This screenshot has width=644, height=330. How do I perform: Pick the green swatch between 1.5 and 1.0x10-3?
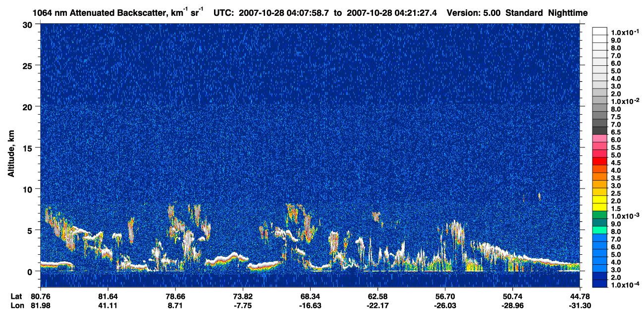tap(600, 215)
